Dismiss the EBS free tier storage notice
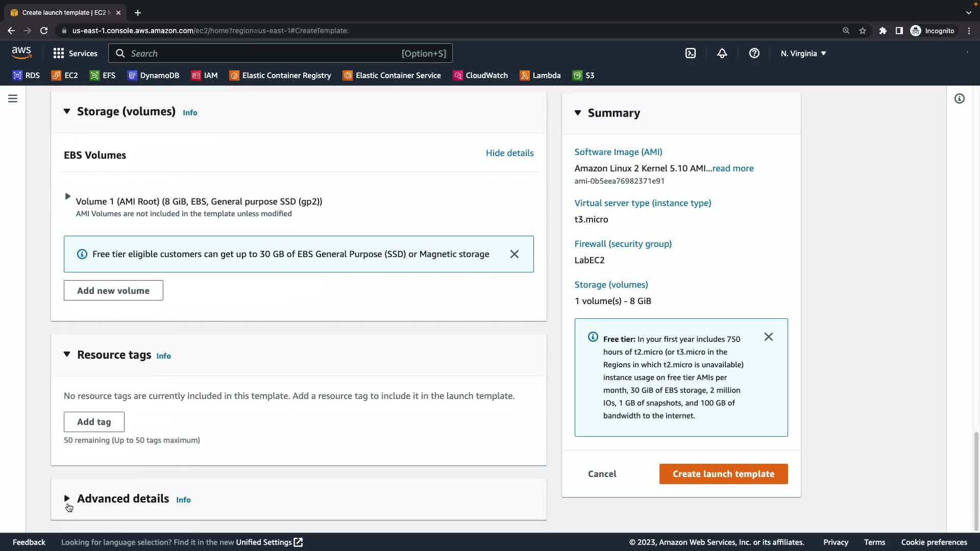Viewport: 980px width, 551px height. coord(514,254)
